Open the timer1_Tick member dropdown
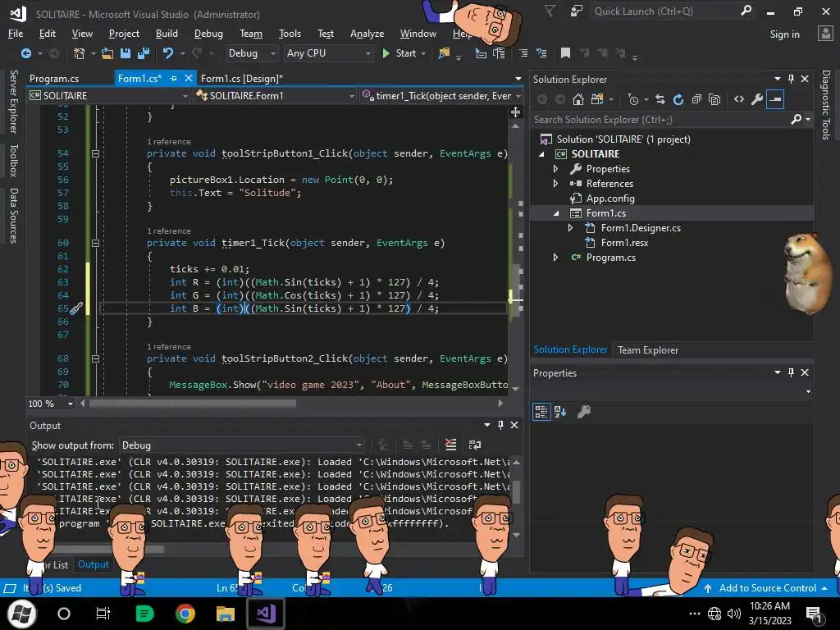This screenshot has width=840, height=630. (441, 95)
